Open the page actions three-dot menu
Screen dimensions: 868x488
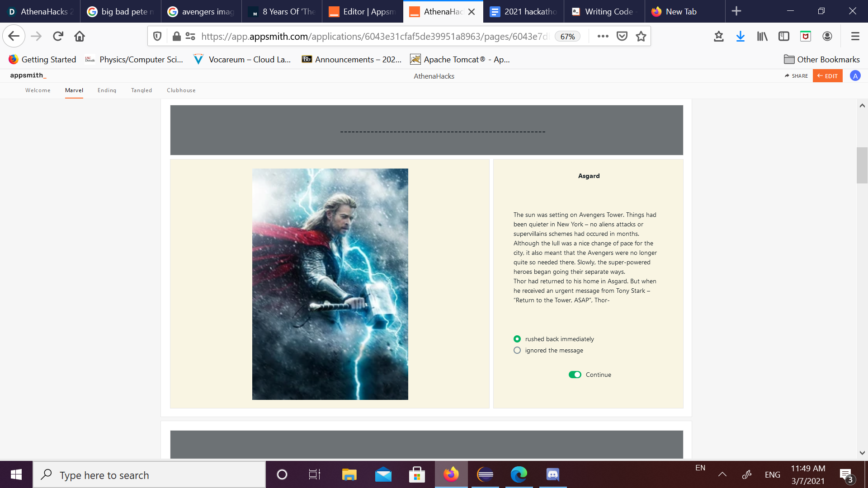point(603,36)
